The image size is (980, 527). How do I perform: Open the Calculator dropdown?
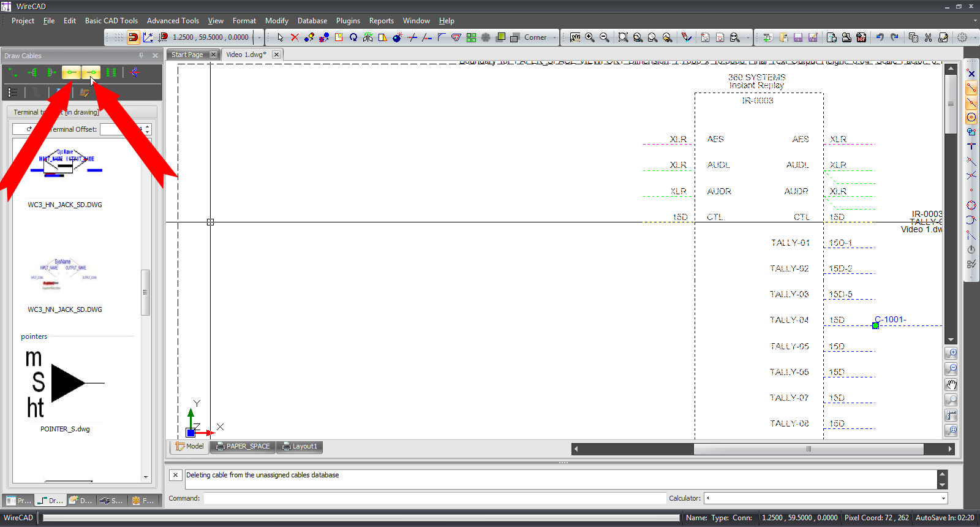(943, 498)
